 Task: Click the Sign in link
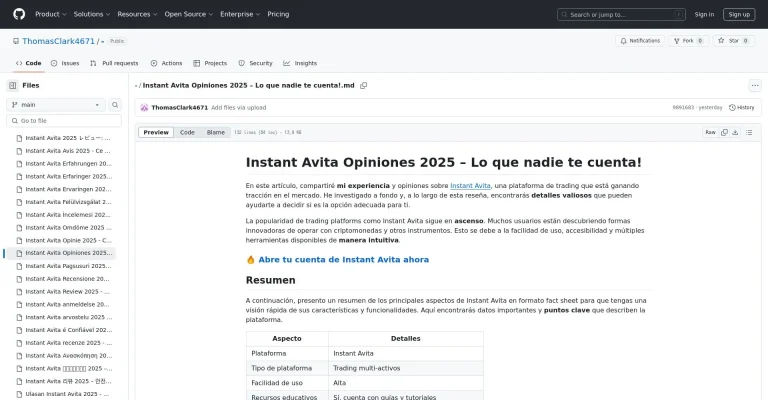tap(704, 15)
